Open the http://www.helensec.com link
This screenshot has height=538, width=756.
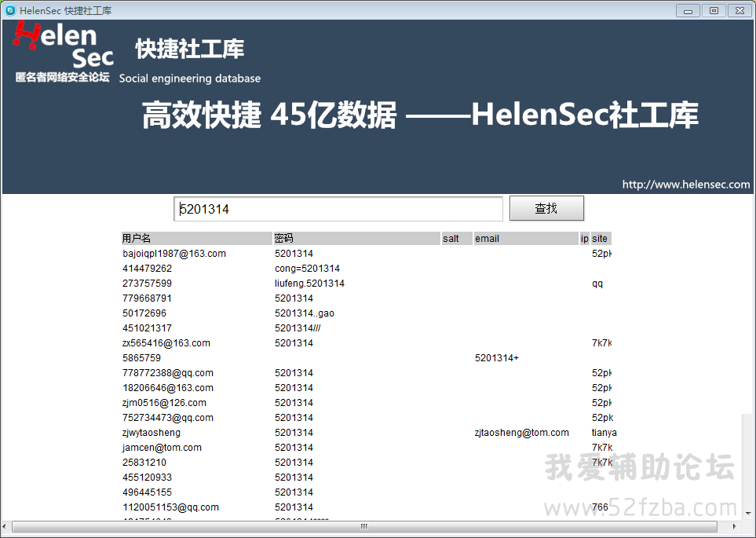click(685, 185)
